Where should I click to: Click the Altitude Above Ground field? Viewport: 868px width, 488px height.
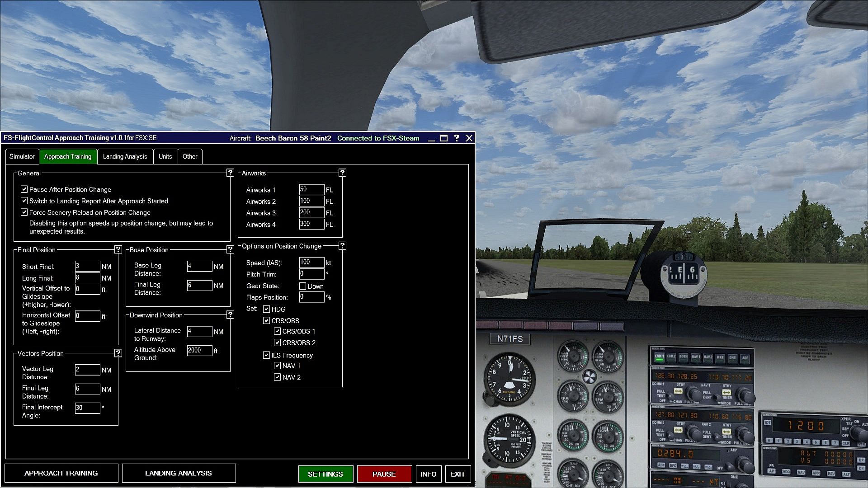(199, 350)
